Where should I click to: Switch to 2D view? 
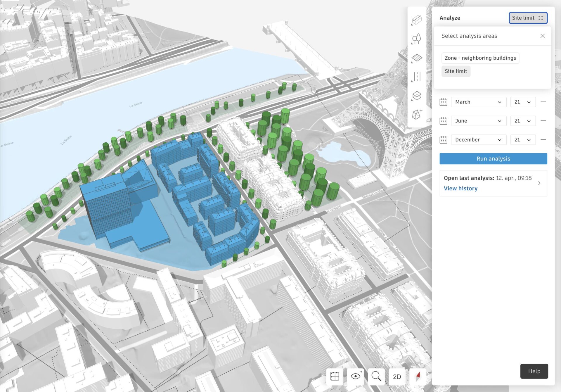(397, 377)
